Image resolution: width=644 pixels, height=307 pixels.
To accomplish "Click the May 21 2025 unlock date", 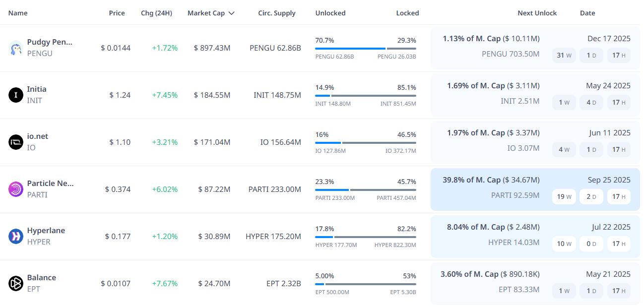I will 608,274.
